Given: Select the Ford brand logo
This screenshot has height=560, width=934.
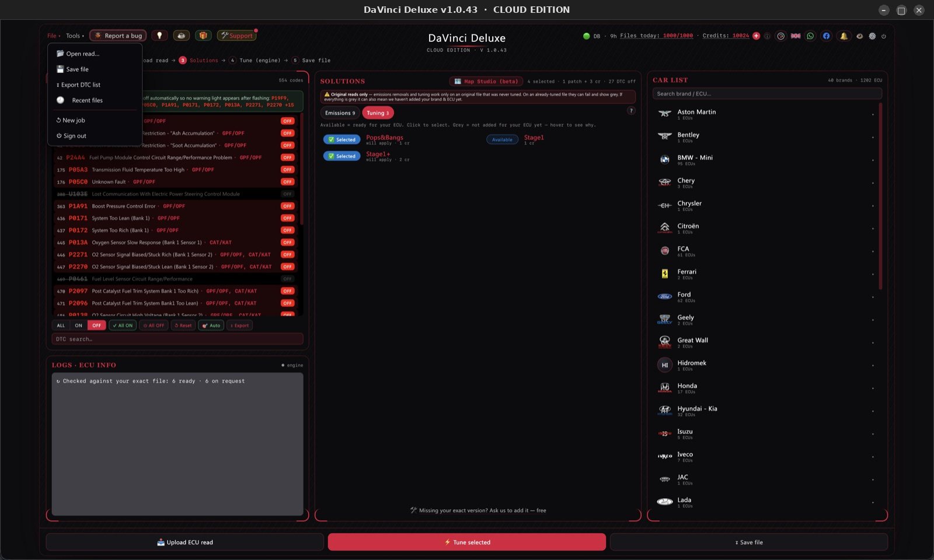Looking at the screenshot, I should [x=664, y=296].
